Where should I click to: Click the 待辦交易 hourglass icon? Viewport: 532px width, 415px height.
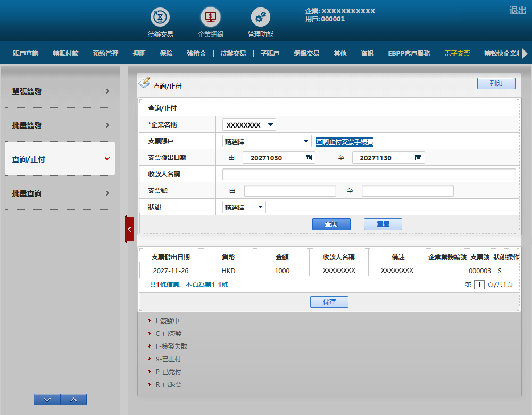(160, 18)
